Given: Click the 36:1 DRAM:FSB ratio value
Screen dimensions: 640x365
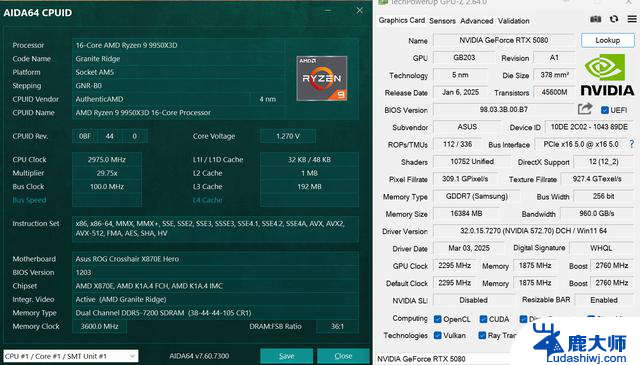Looking at the screenshot, I should click(337, 326).
